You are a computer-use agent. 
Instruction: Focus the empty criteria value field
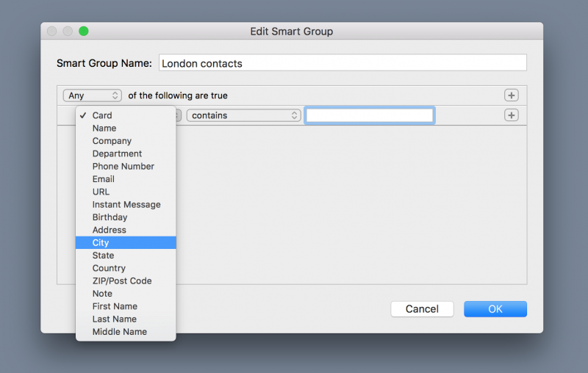(370, 115)
